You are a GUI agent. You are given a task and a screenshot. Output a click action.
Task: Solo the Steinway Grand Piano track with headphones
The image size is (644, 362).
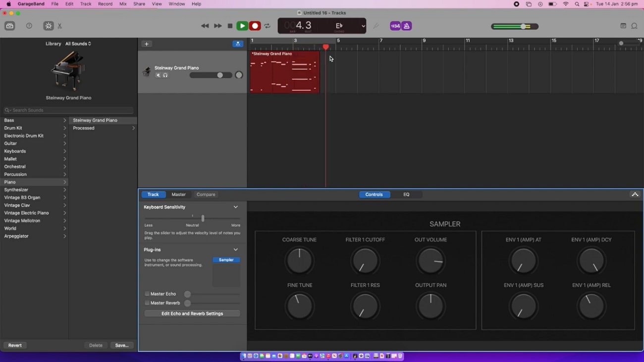tap(165, 75)
